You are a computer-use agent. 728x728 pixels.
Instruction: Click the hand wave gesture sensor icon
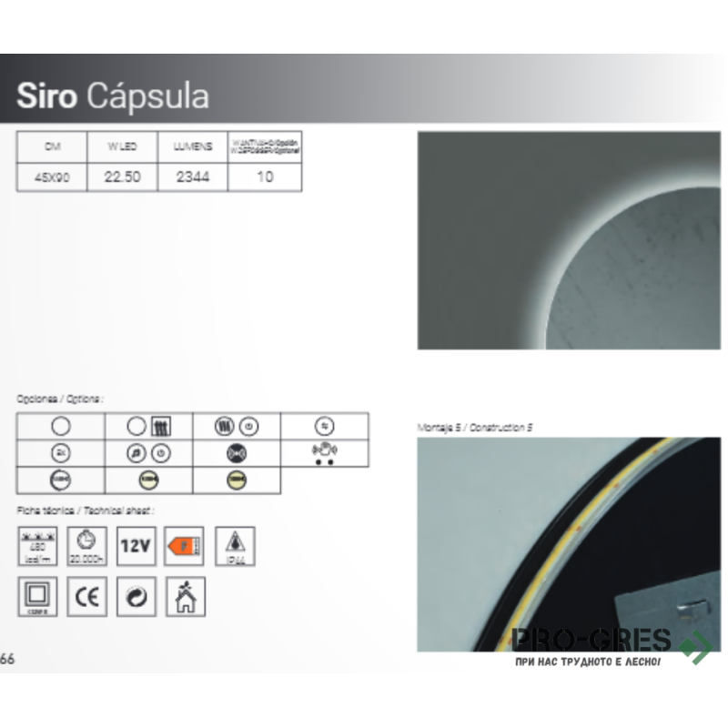(x=324, y=453)
